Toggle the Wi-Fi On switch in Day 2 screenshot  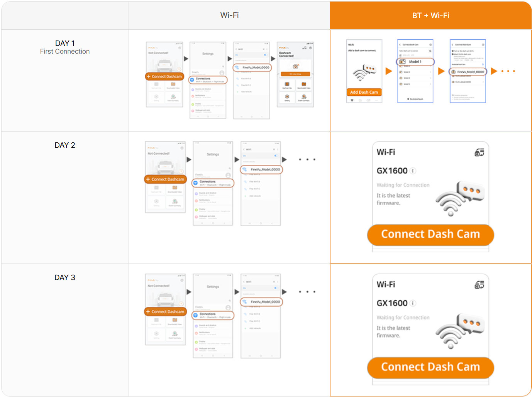click(x=276, y=155)
